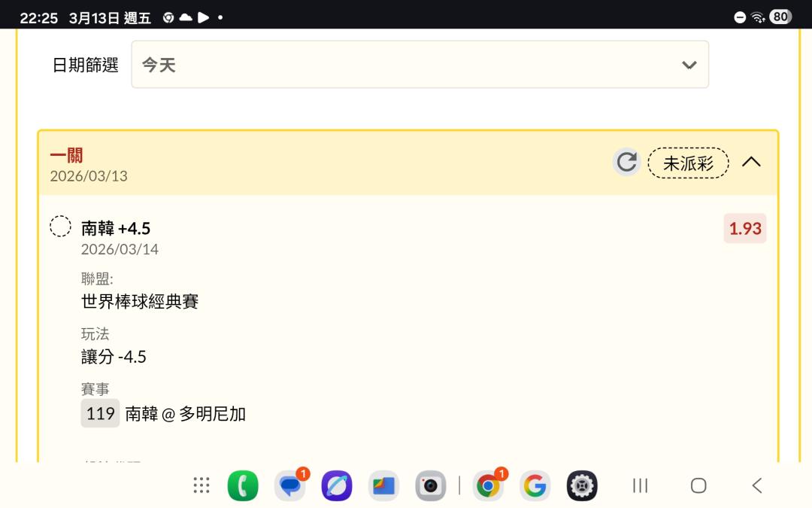The image size is (812, 508).
Task: Tap the back navigation arrow
Action: 757,485
